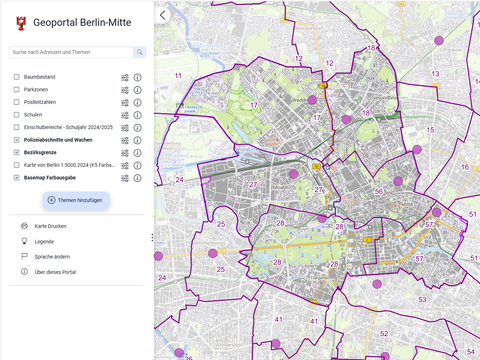Open settings sliders for Baumbestand layer
Screen dimensions: 480x360
[125, 78]
